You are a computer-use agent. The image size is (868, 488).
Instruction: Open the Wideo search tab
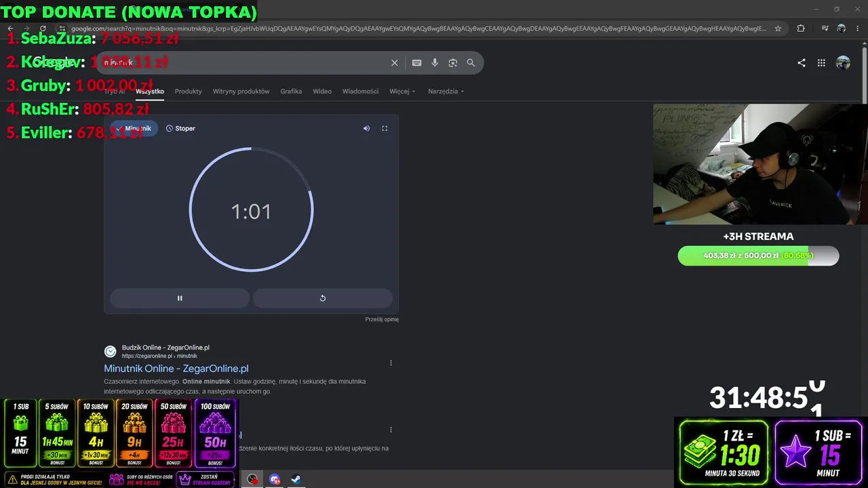(322, 91)
